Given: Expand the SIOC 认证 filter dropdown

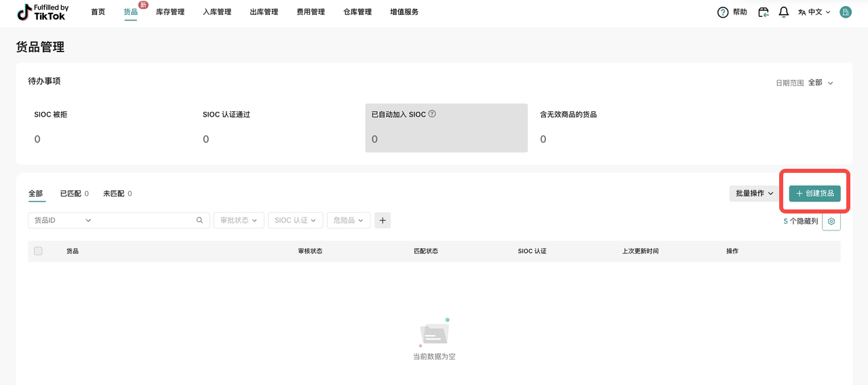Looking at the screenshot, I should tap(295, 220).
